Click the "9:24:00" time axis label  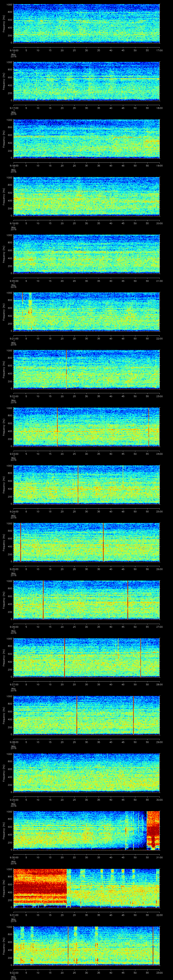(x=14, y=511)
